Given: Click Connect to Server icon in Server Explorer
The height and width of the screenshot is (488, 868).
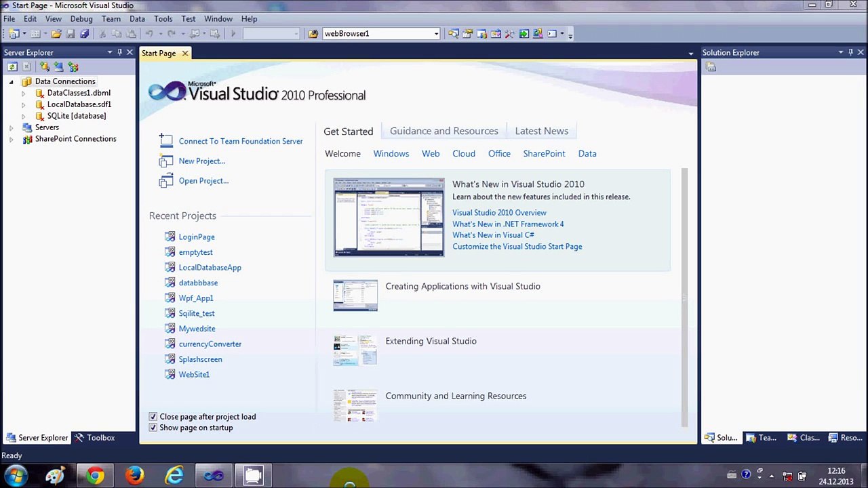Looking at the screenshot, I should point(58,66).
